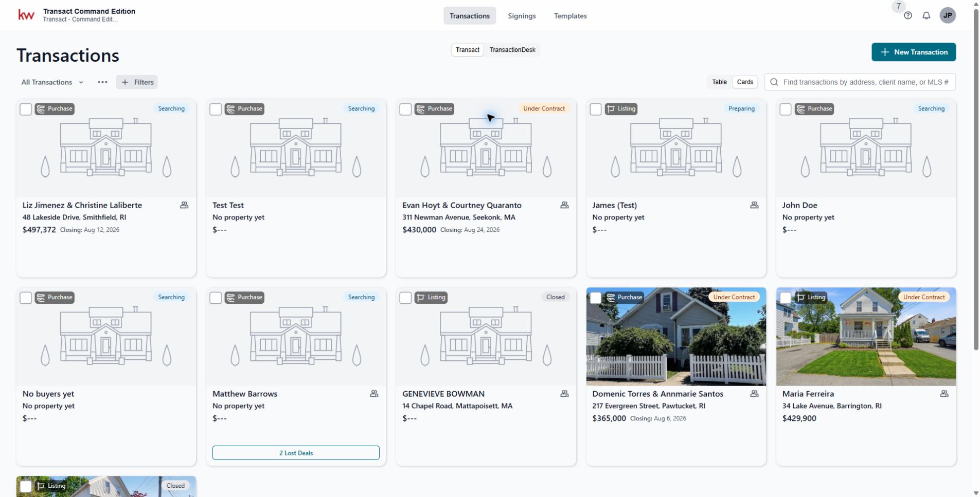The width and height of the screenshot is (980, 497).
Task: Click the contacts icon on Matthew Barrows card
Action: [x=374, y=394]
